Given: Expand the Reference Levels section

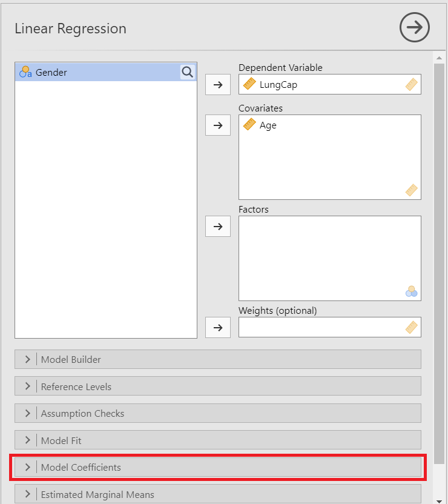Looking at the screenshot, I should [218, 386].
